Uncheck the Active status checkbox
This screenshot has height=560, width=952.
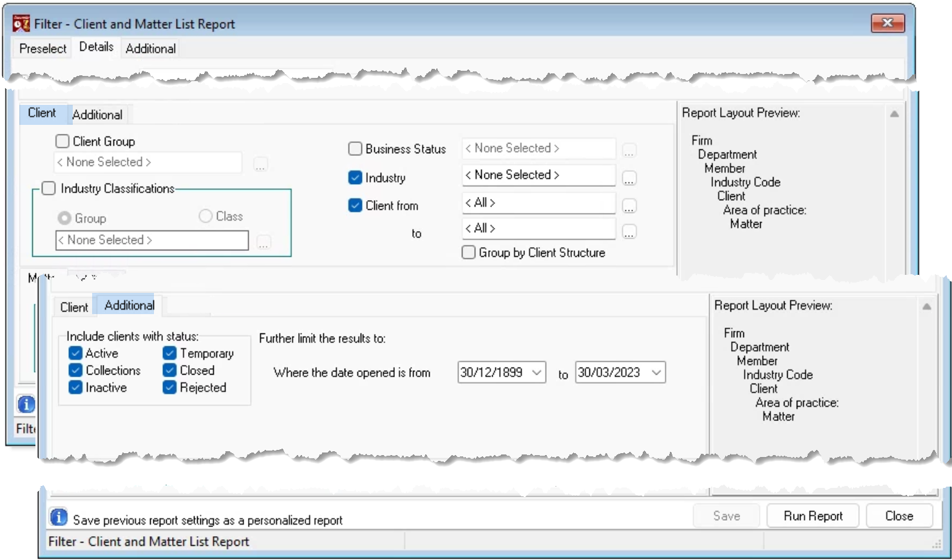75,353
